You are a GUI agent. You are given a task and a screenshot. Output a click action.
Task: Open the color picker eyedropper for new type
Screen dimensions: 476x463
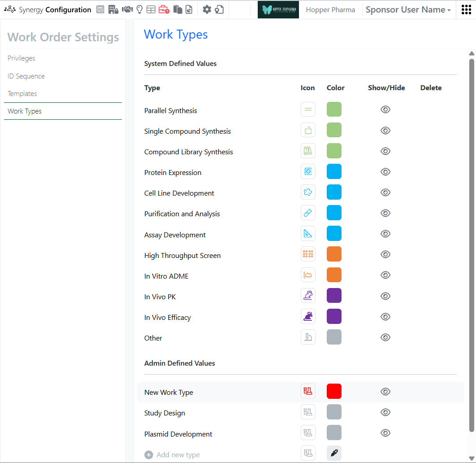(334, 454)
